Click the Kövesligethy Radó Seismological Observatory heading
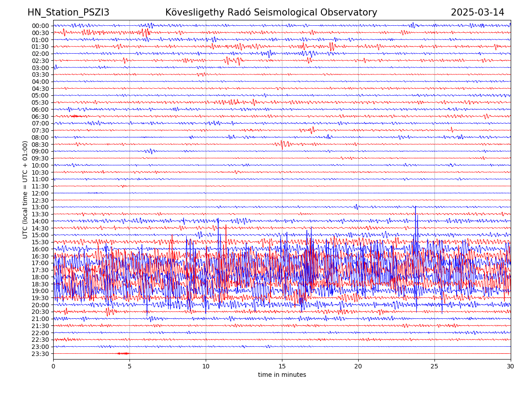Viewport: 532px width, 399px height. coord(271,12)
